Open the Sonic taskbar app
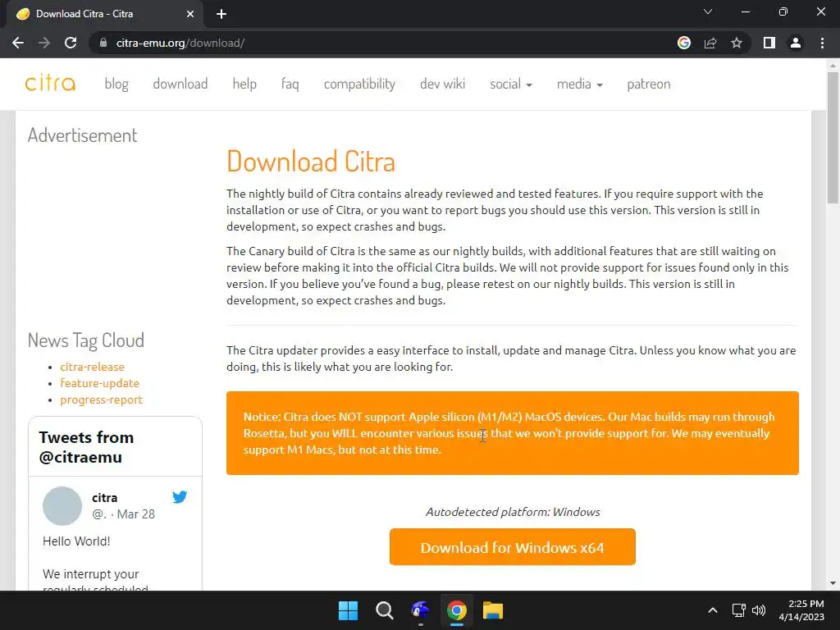 [x=421, y=610]
